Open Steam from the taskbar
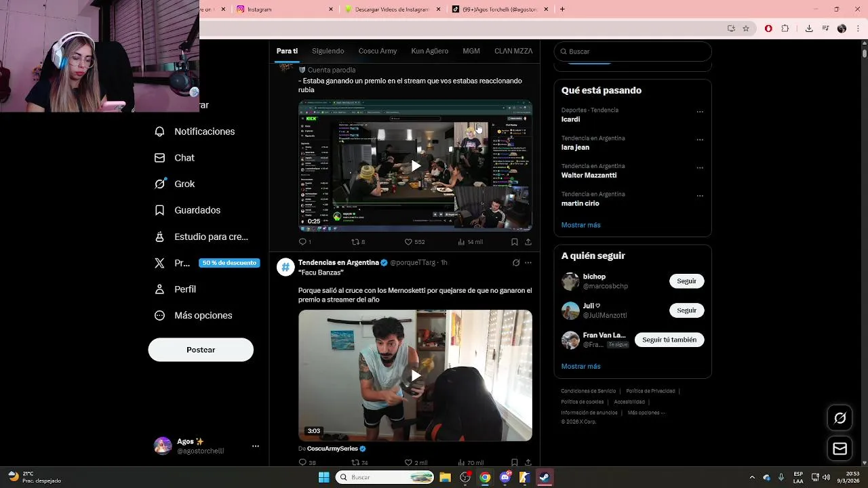Screen dimensions: 868x488 pyautogui.click(x=544, y=477)
